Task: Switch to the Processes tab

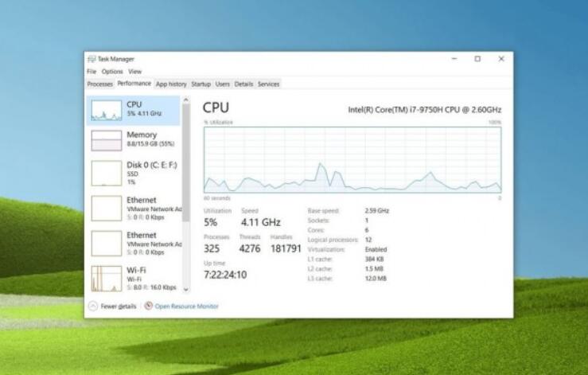Action: (x=99, y=84)
